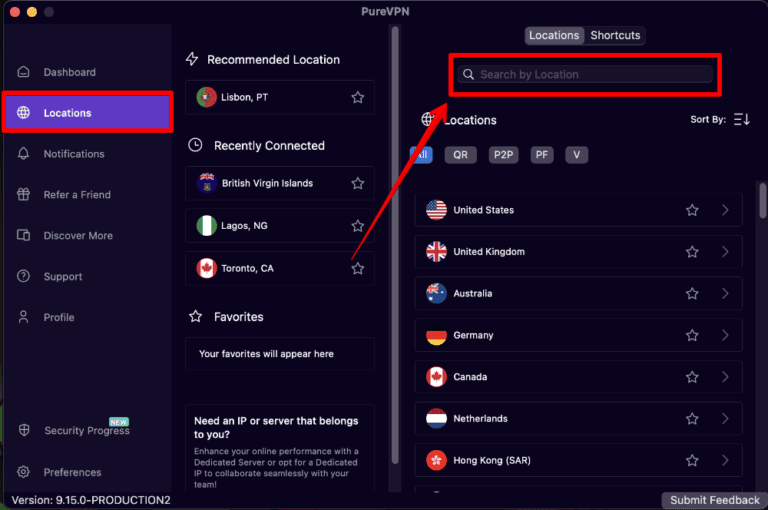The width and height of the screenshot is (768, 510).
Task: Click the Profile person icon
Action: pyautogui.click(x=24, y=317)
